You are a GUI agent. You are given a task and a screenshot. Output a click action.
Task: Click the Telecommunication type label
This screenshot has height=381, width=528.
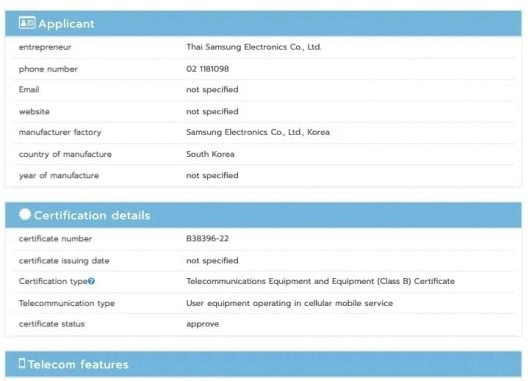point(67,303)
